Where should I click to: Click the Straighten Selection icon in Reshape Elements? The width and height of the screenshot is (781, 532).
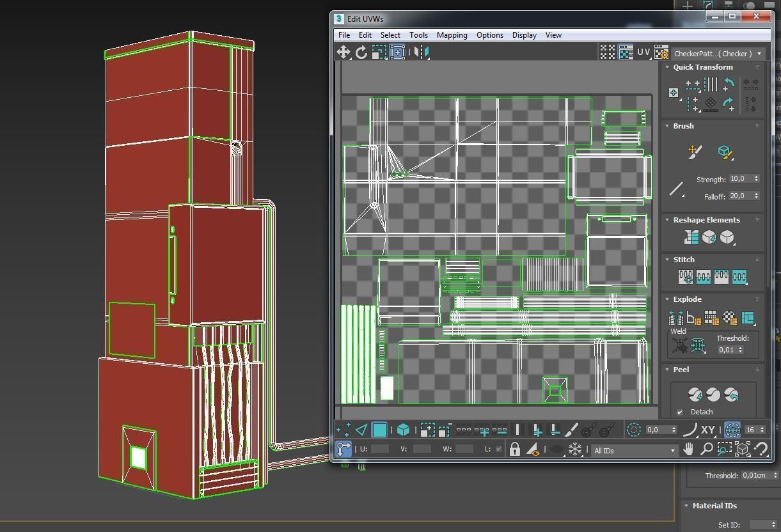pyautogui.click(x=691, y=238)
